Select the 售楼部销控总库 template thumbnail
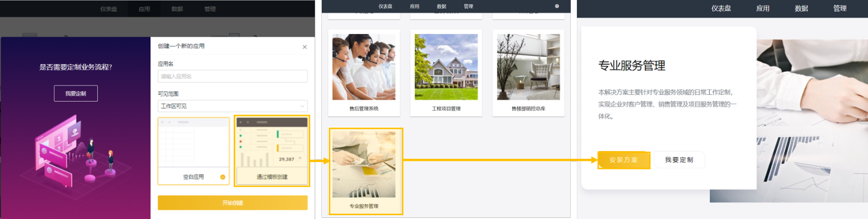This screenshot has width=868, height=219. (x=528, y=67)
